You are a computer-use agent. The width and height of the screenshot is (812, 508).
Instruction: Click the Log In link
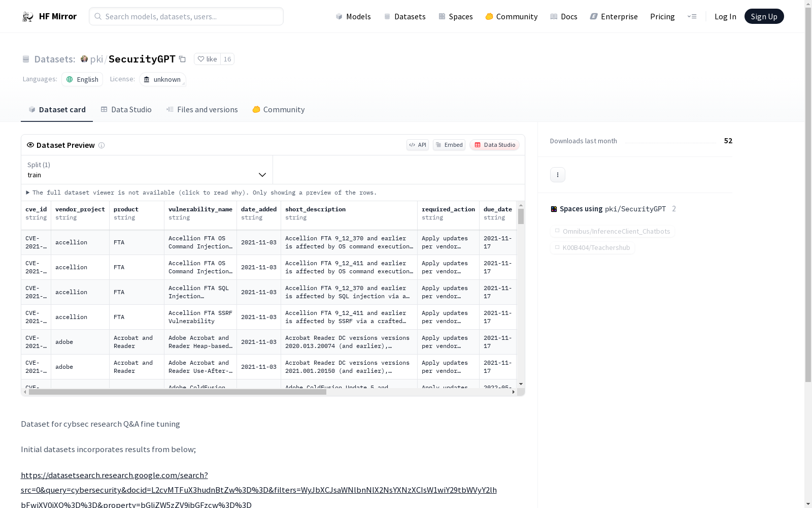pos(725,16)
